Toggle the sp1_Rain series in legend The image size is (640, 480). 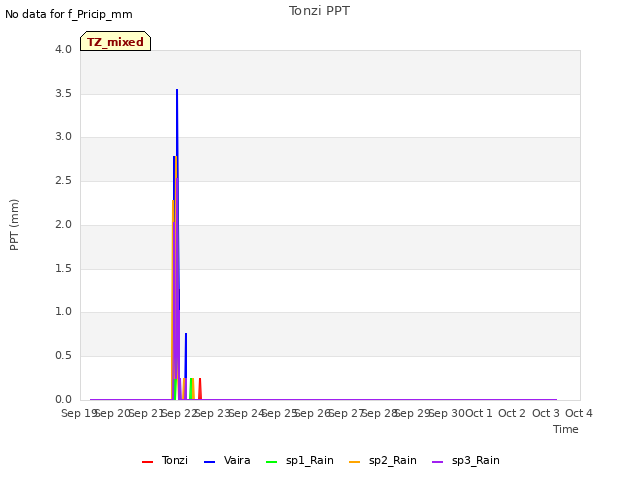click(x=300, y=460)
